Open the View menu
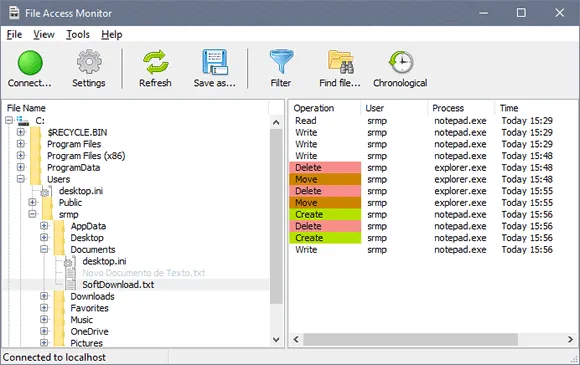This screenshot has height=365, width=580. click(x=44, y=34)
